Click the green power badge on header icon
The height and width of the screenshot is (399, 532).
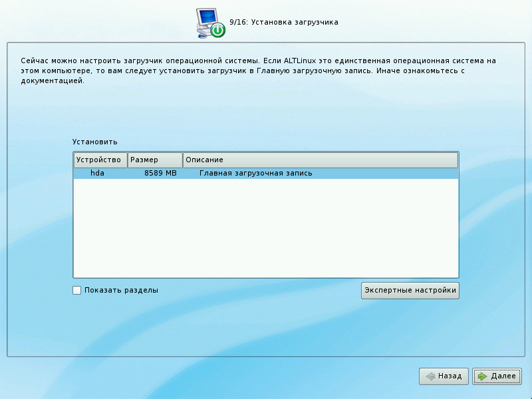(x=217, y=31)
